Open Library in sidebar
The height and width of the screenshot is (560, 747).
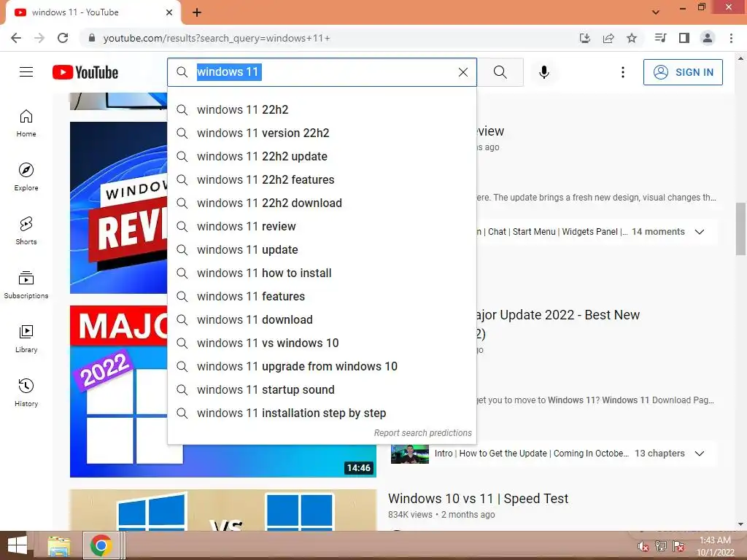pos(26,338)
